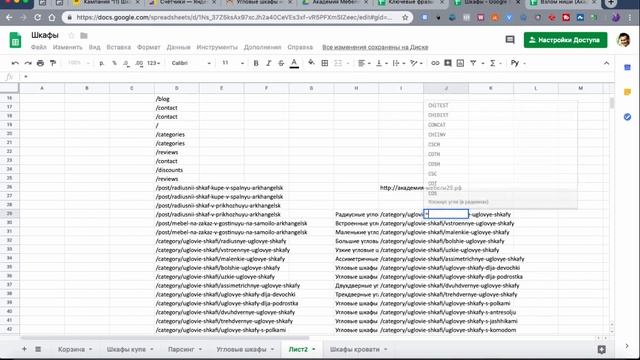Format selection as percent
640x360 pixels.
coord(114,63)
